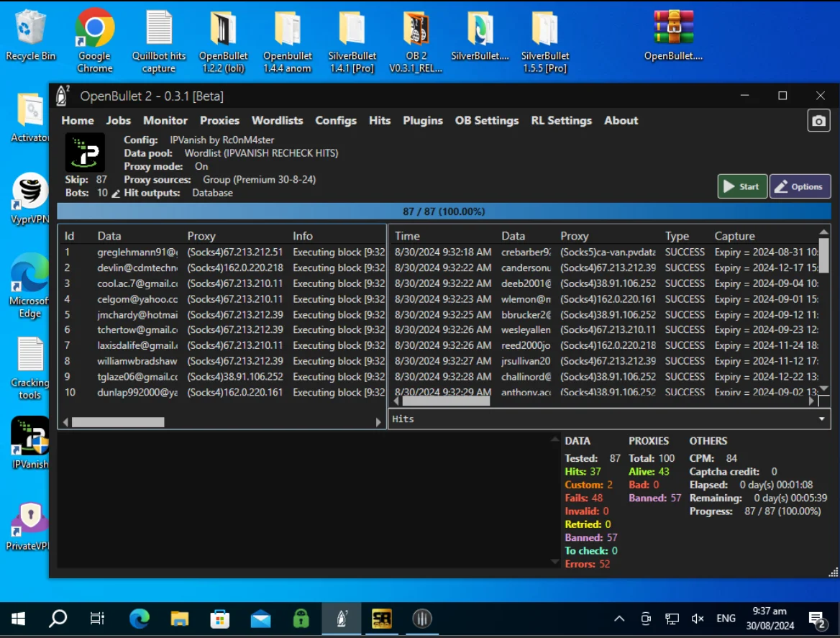Launch the VyprVPN desktop shortcut
The image size is (840, 638).
point(30,199)
